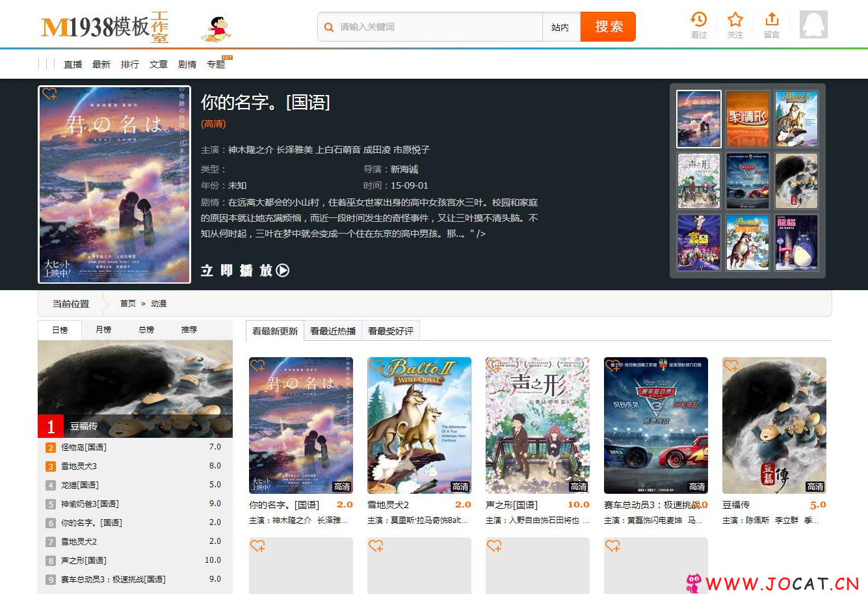Click the large 君の名は featured poster
Viewport: 868px width, 594px height.
pos(114,185)
